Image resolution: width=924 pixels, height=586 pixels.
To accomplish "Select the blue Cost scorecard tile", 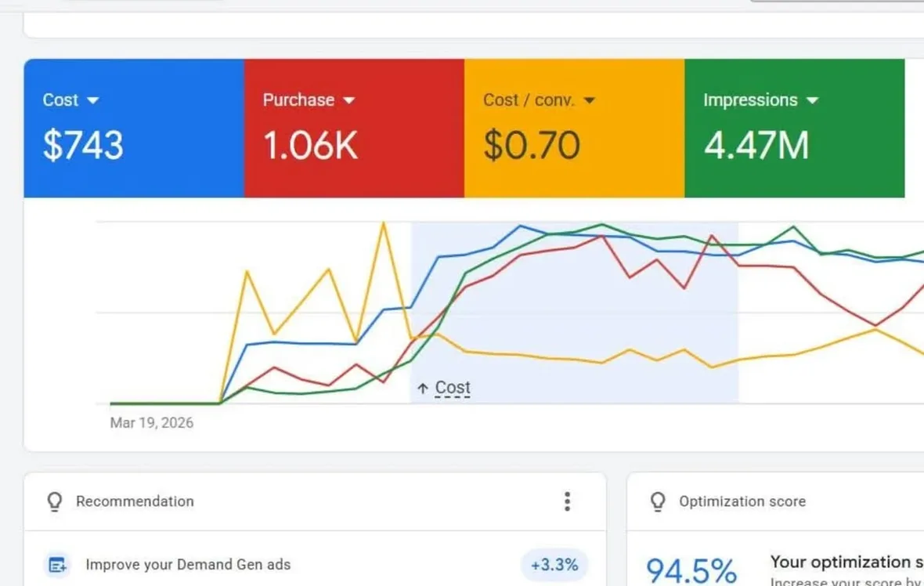I will [x=134, y=128].
